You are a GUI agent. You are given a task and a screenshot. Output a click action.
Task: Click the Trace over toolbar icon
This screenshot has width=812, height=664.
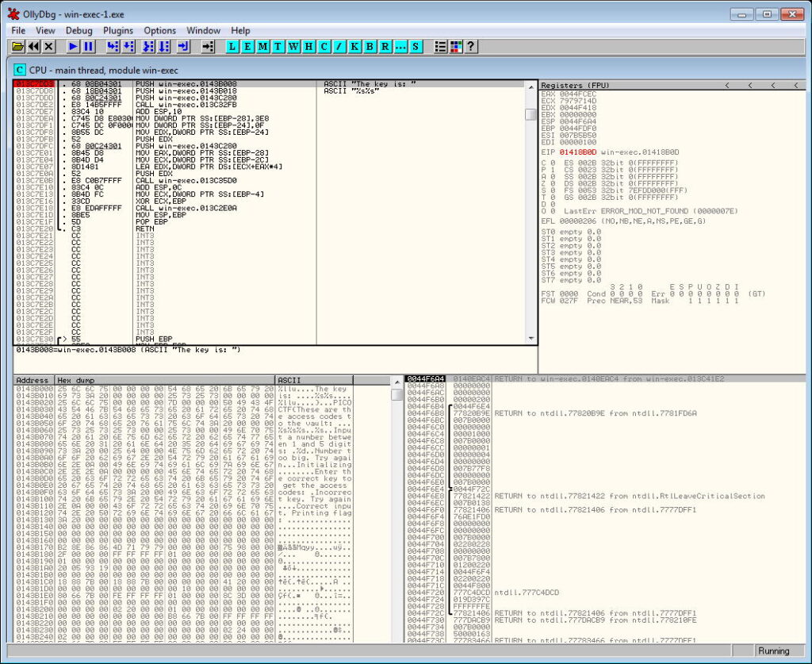coord(164,47)
